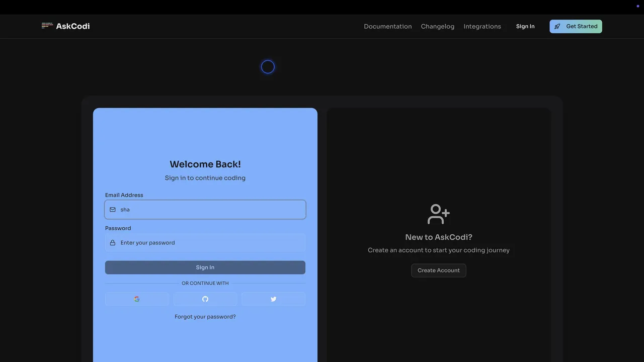Submit the form with the Sign In button
The height and width of the screenshot is (362, 644).
(205, 267)
